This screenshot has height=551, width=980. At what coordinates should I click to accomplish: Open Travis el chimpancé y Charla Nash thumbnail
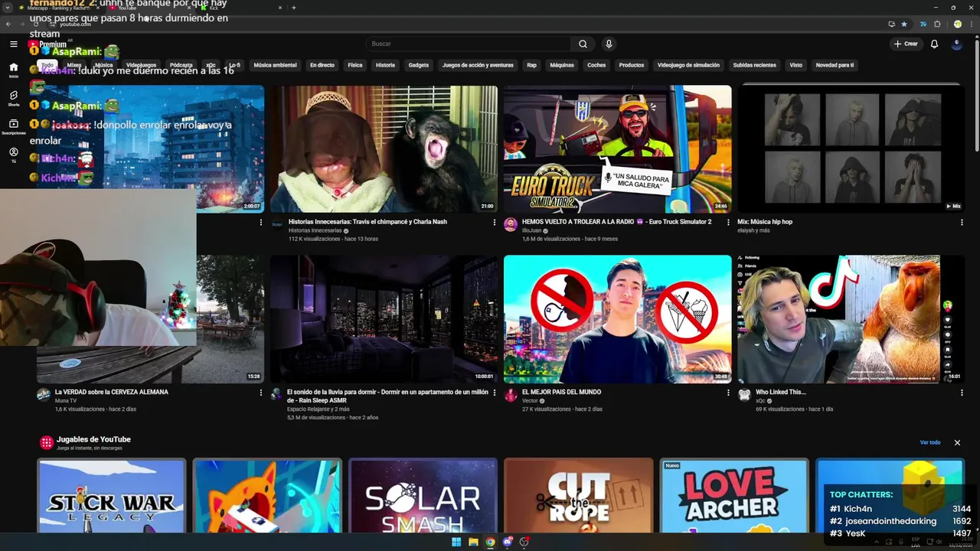(x=384, y=148)
